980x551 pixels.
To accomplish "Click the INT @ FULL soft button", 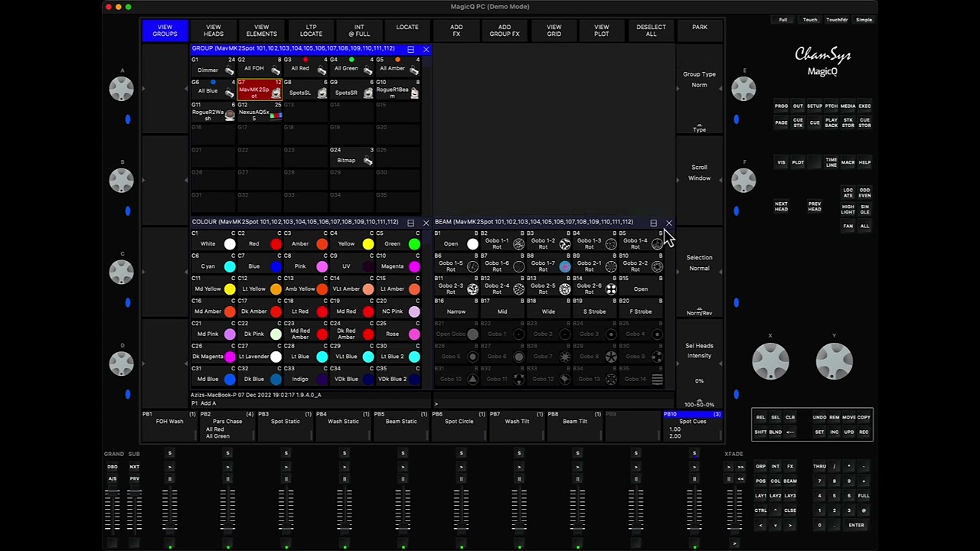I will pos(359,30).
